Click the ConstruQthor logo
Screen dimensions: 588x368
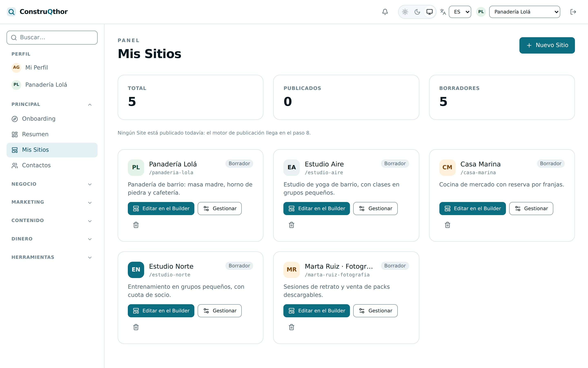coord(37,12)
